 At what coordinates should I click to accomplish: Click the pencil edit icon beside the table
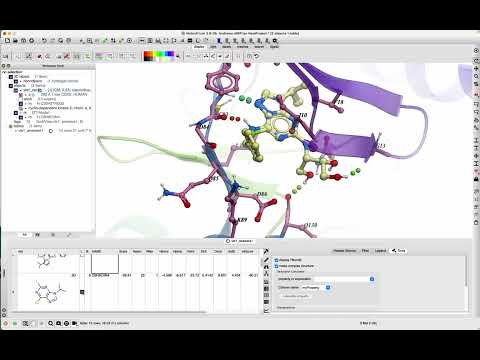266,260
